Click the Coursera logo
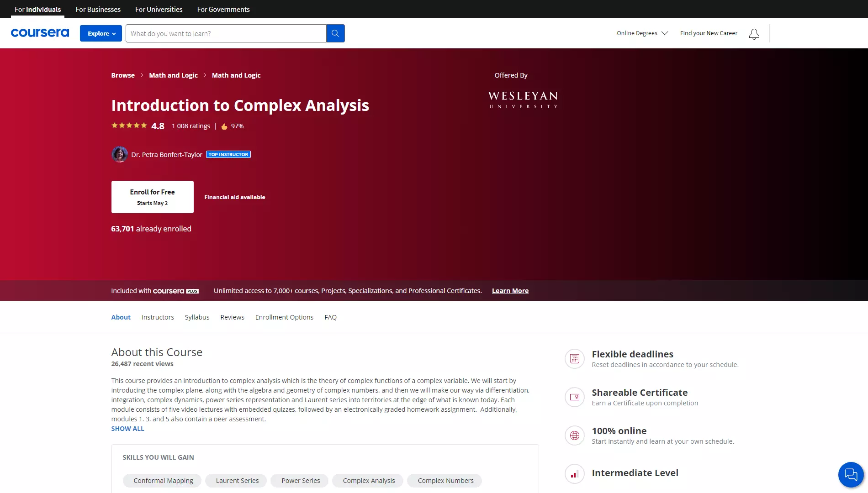This screenshot has height=493, width=868. pyautogui.click(x=40, y=33)
